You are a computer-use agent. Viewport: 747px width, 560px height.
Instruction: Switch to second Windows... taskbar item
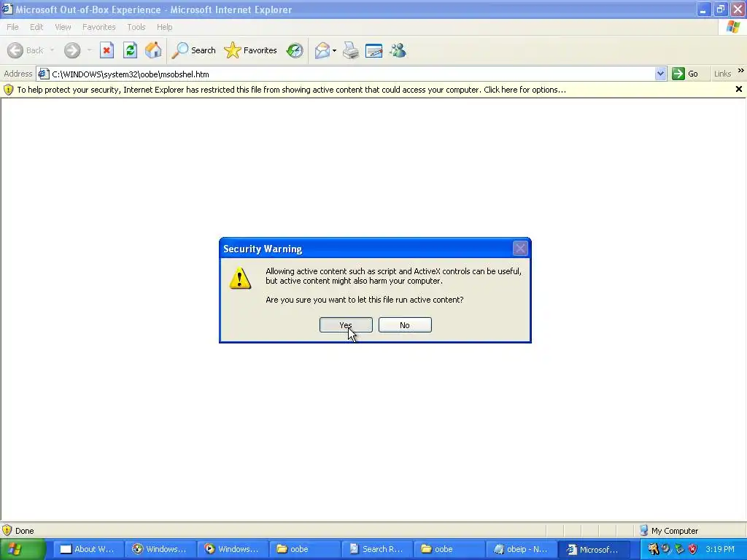click(x=232, y=549)
